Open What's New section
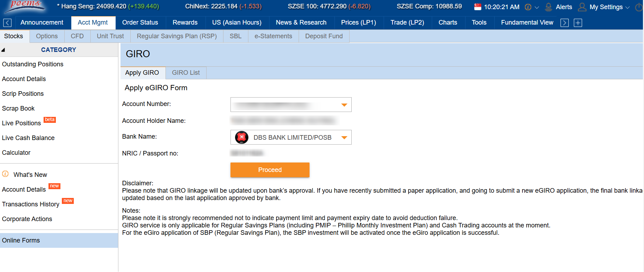The image size is (644, 272). click(x=30, y=175)
